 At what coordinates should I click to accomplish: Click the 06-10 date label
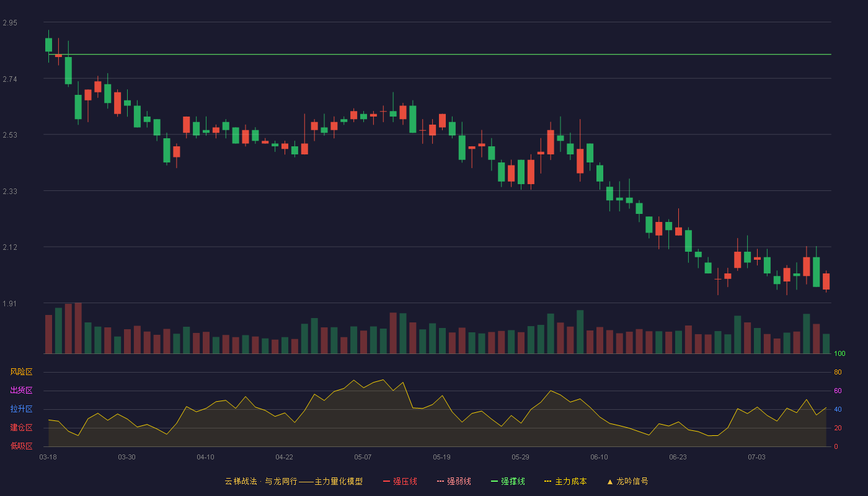click(x=599, y=457)
